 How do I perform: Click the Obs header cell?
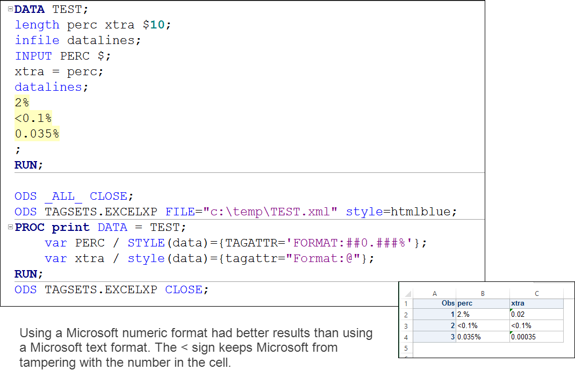pos(447,303)
